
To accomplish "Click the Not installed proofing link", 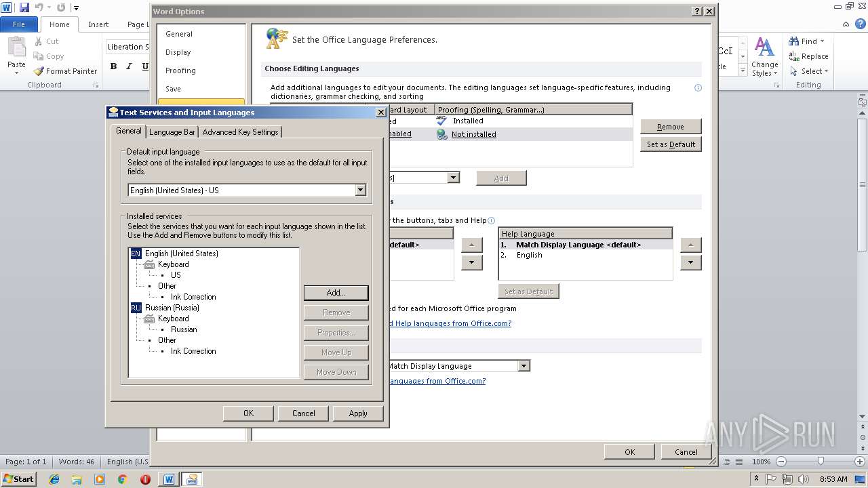I will pyautogui.click(x=473, y=134).
